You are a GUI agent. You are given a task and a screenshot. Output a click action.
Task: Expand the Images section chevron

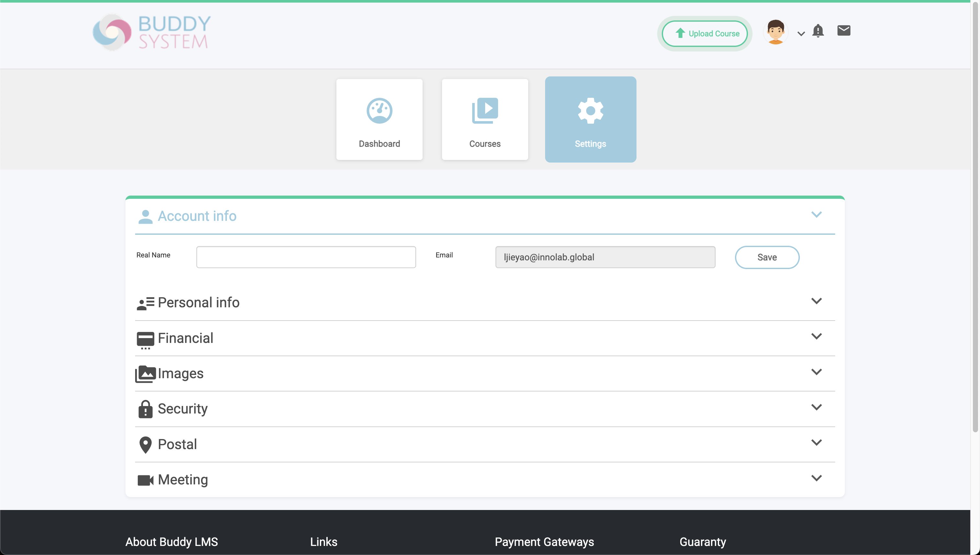click(816, 372)
